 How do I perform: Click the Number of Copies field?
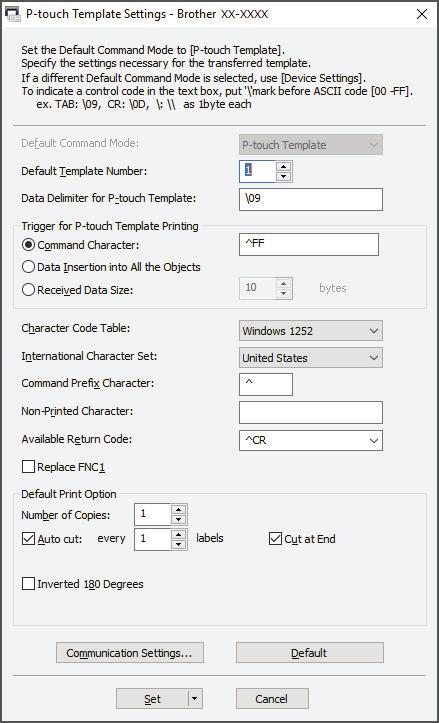[x=152, y=514]
